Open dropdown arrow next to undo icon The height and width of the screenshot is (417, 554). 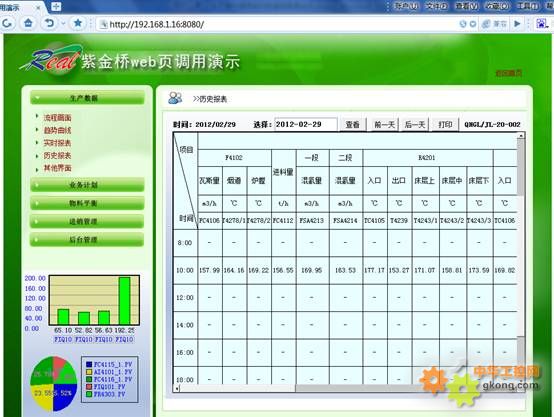(x=63, y=24)
